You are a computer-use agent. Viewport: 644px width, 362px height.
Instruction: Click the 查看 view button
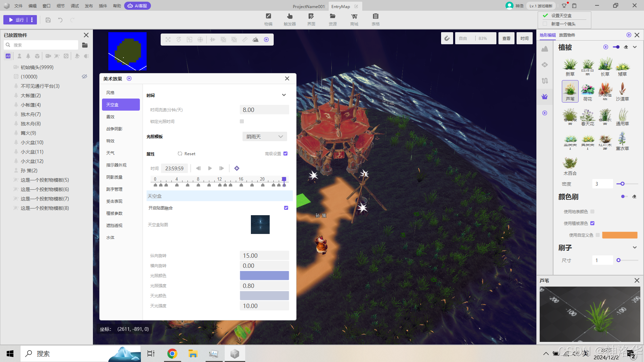pyautogui.click(x=506, y=39)
